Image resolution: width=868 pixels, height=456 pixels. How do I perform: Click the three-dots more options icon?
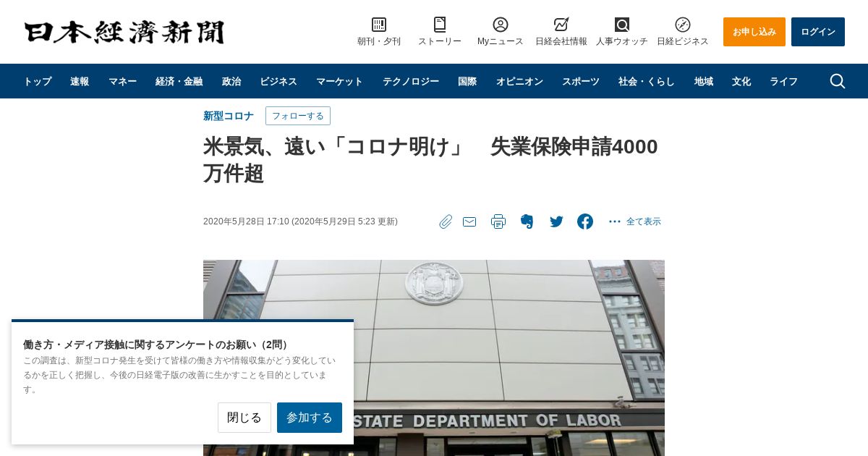[x=615, y=221]
